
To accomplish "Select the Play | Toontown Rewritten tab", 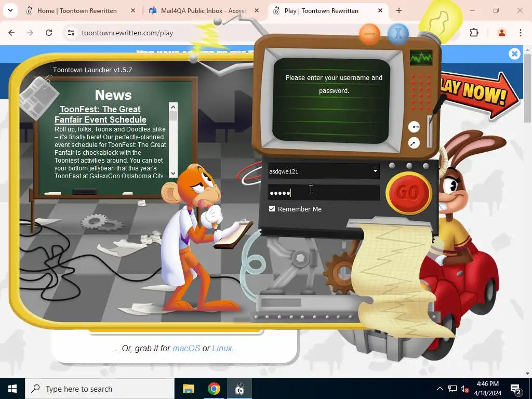I will 321,11.
